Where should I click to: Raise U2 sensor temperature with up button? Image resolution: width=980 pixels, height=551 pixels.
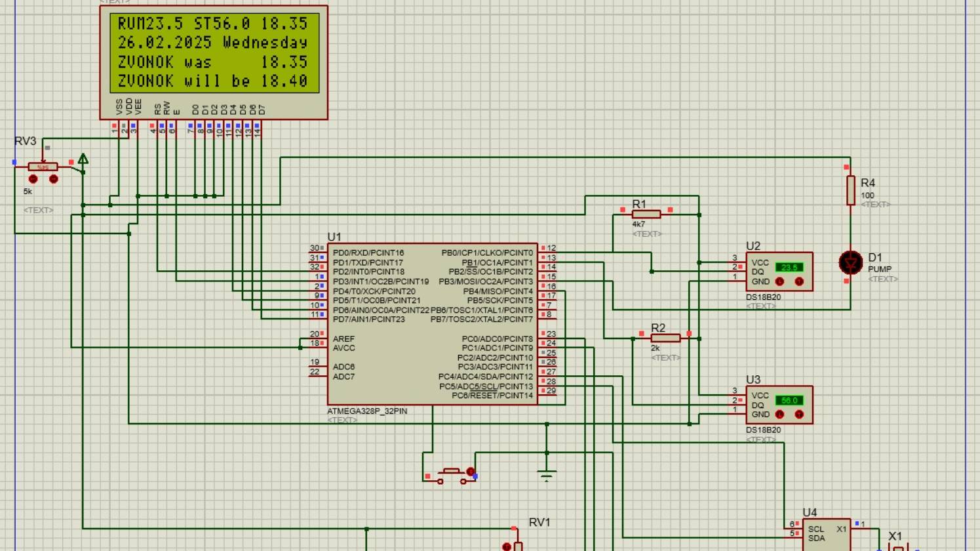coord(799,281)
